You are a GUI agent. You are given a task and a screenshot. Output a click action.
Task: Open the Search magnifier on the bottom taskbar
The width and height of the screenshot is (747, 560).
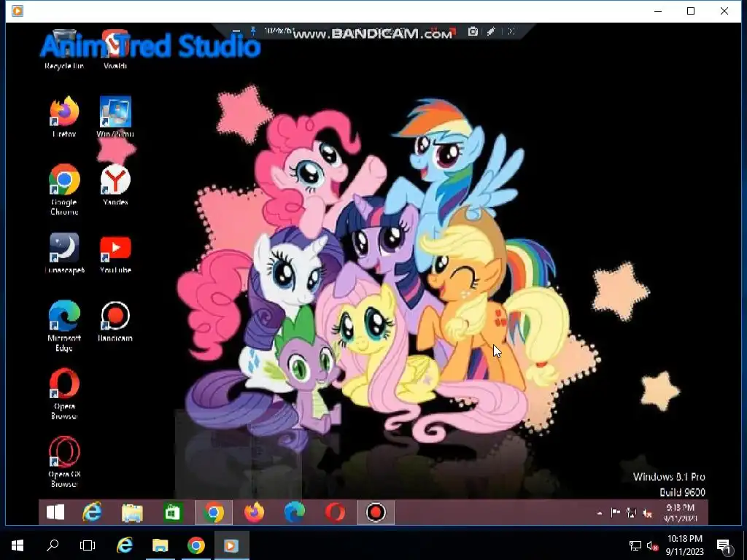coord(53,545)
